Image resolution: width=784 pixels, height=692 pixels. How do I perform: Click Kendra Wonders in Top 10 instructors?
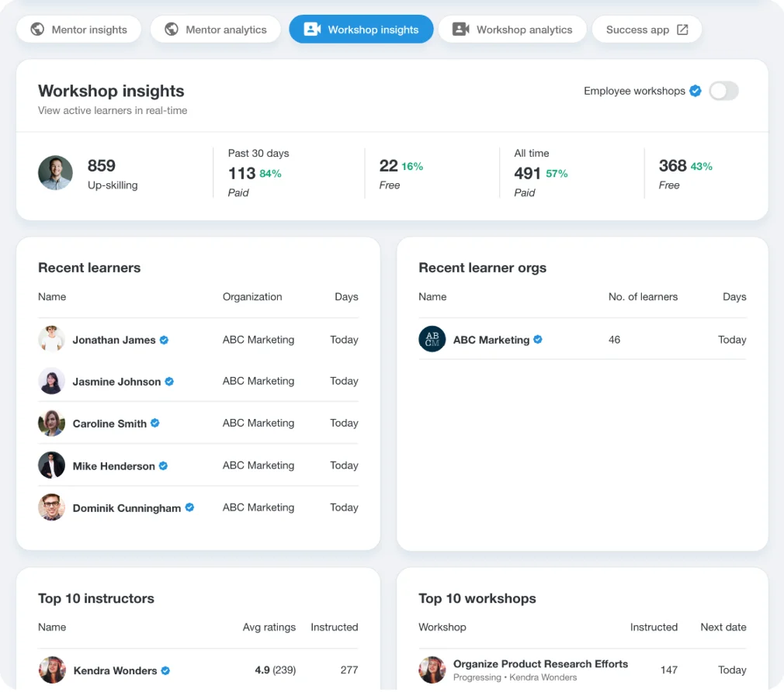(114, 670)
